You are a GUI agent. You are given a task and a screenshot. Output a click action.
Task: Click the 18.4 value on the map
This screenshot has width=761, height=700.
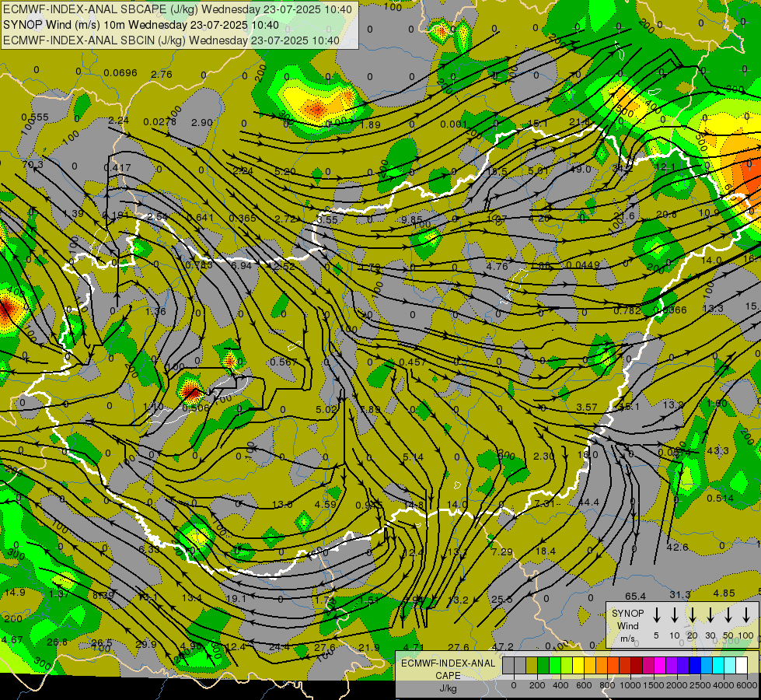pyautogui.click(x=546, y=551)
